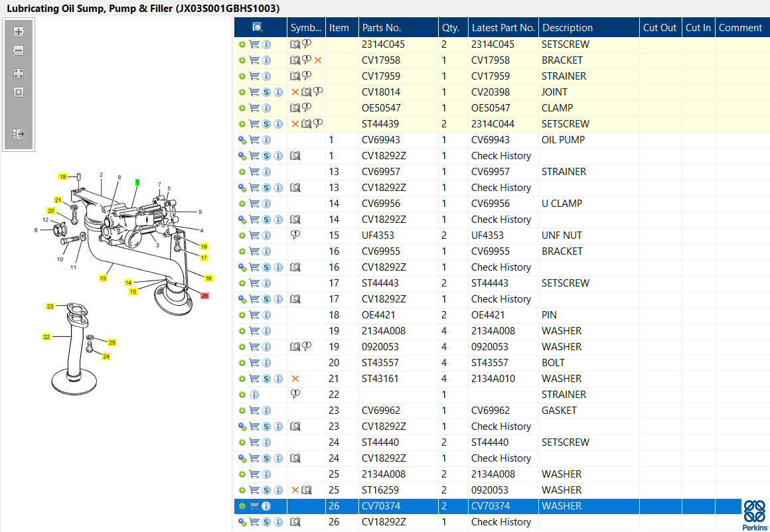The width and height of the screenshot is (770, 532).
Task: Add ST43557 BOLT to cart
Action: (x=254, y=363)
